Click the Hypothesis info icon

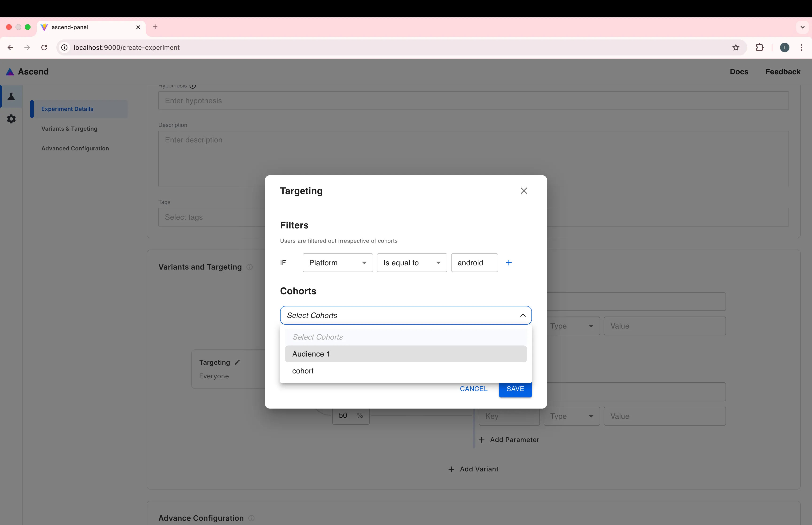click(193, 86)
